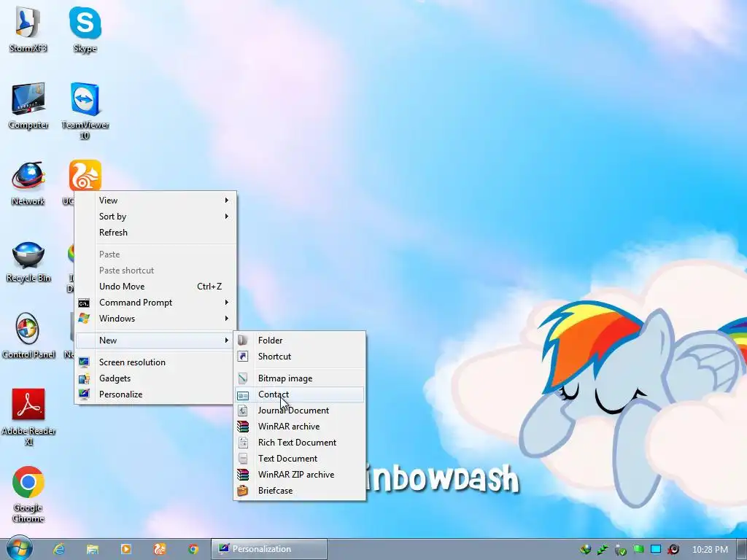747x560 pixels.
Task: Open Windows Explorer from the taskbar
Action: [93, 549]
